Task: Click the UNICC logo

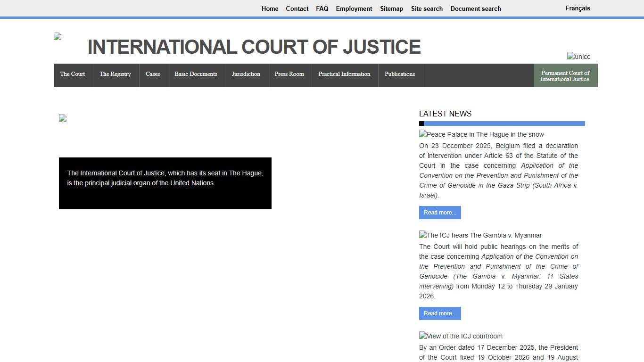Action: (x=578, y=57)
